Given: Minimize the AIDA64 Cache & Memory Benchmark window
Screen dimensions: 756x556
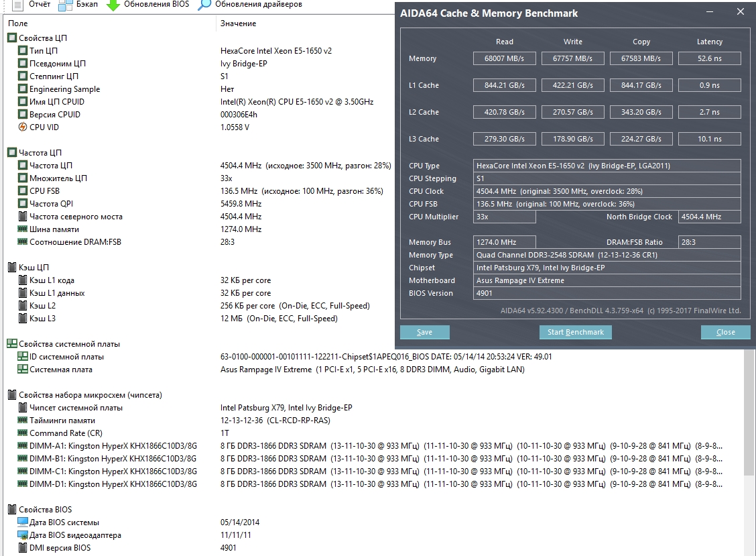Looking at the screenshot, I should [x=710, y=11].
